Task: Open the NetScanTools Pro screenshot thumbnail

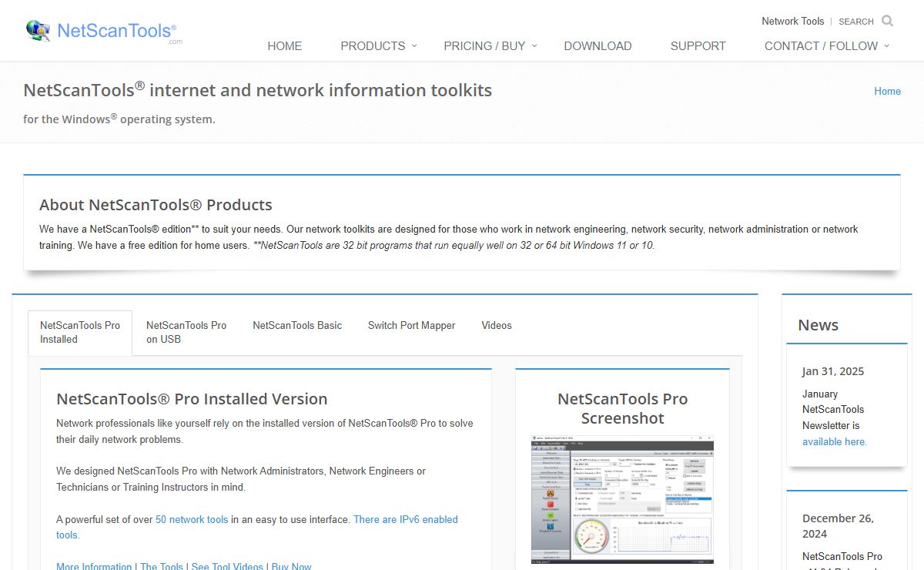Action: click(x=622, y=501)
